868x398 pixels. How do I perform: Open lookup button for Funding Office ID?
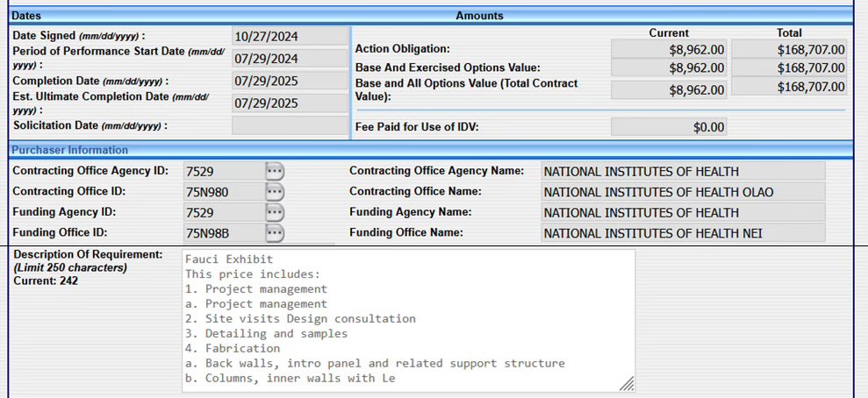(x=275, y=232)
